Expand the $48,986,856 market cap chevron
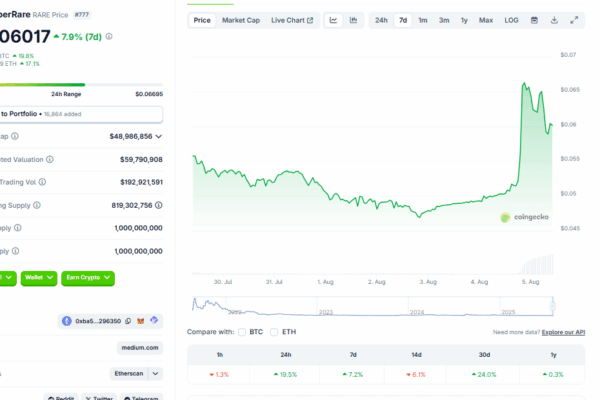 159,136
